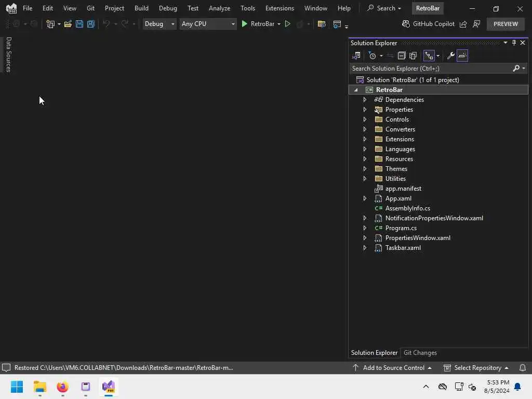Click the Save All toolbar icon
532x399 pixels.
pyautogui.click(x=91, y=24)
